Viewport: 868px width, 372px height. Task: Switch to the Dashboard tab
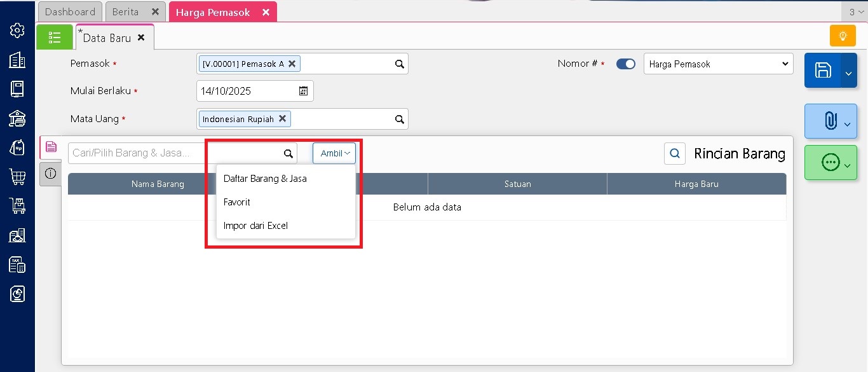coord(70,11)
